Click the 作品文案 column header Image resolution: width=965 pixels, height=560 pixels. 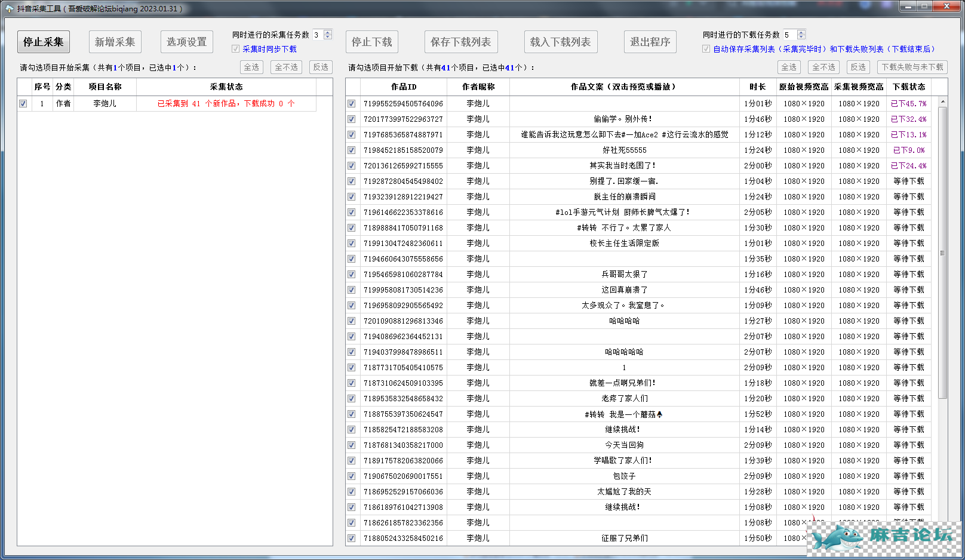click(624, 87)
